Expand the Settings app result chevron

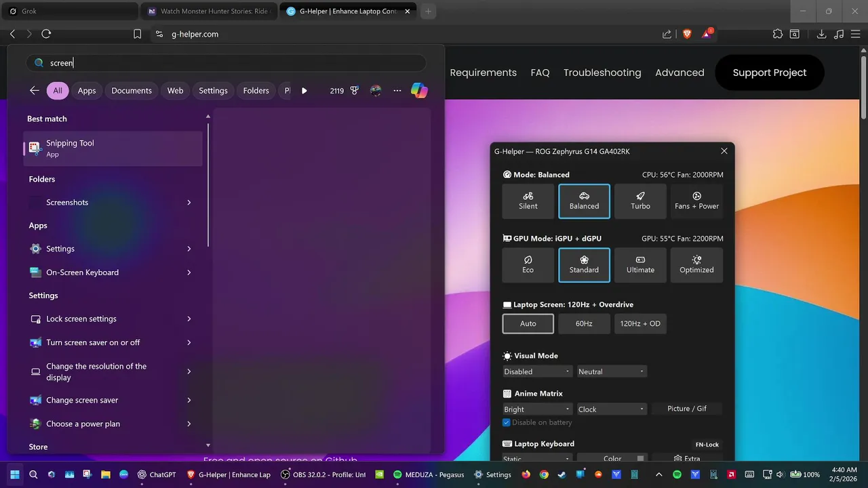[189, 249]
